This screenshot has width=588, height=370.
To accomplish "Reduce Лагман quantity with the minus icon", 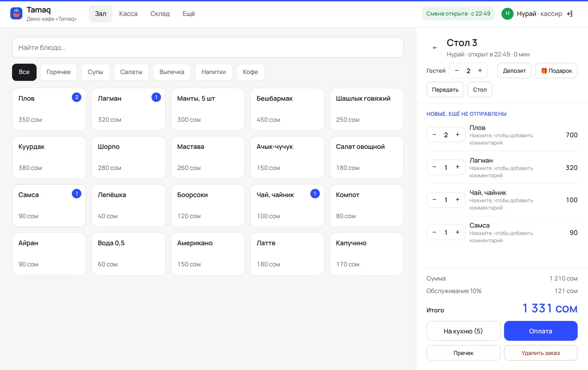I will [x=434, y=167].
